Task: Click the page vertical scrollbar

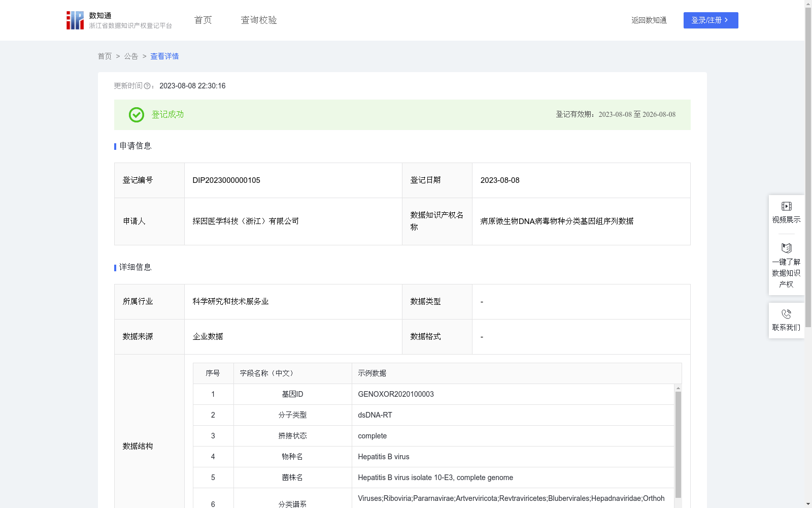Action: (x=808, y=168)
